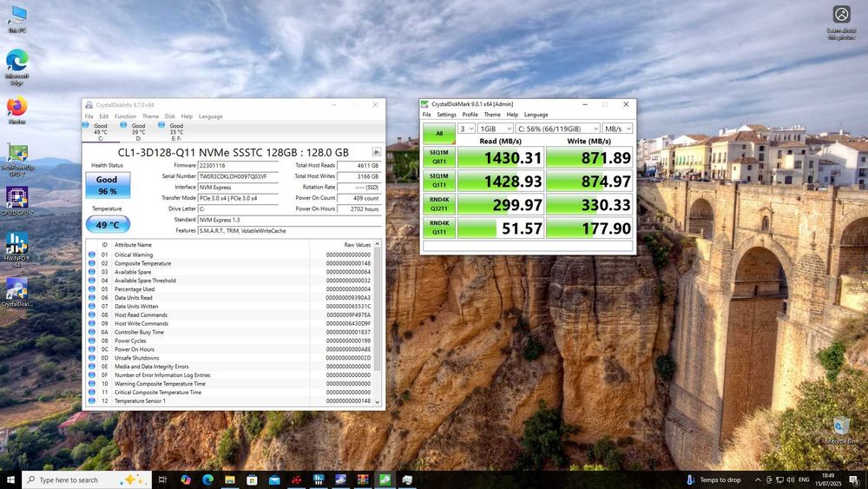Screen dimensions: 868x489
Task: Click Good 96 % health status button
Action: point(108,186)
